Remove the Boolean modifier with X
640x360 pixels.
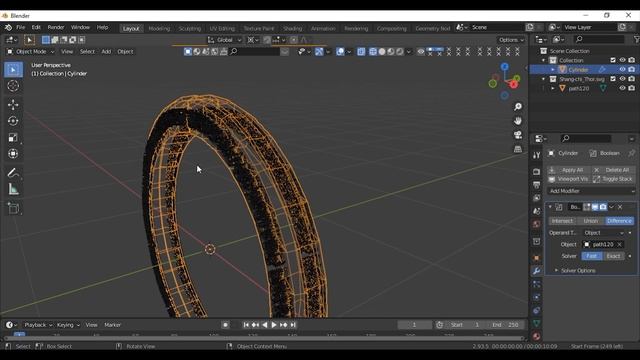(x=620, y=207)
